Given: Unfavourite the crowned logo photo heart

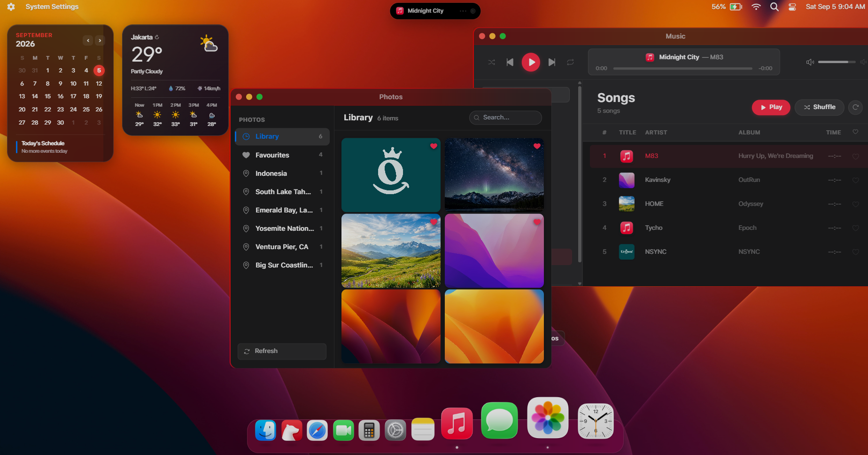Looking at the screenshot, I should pos(434,146).
